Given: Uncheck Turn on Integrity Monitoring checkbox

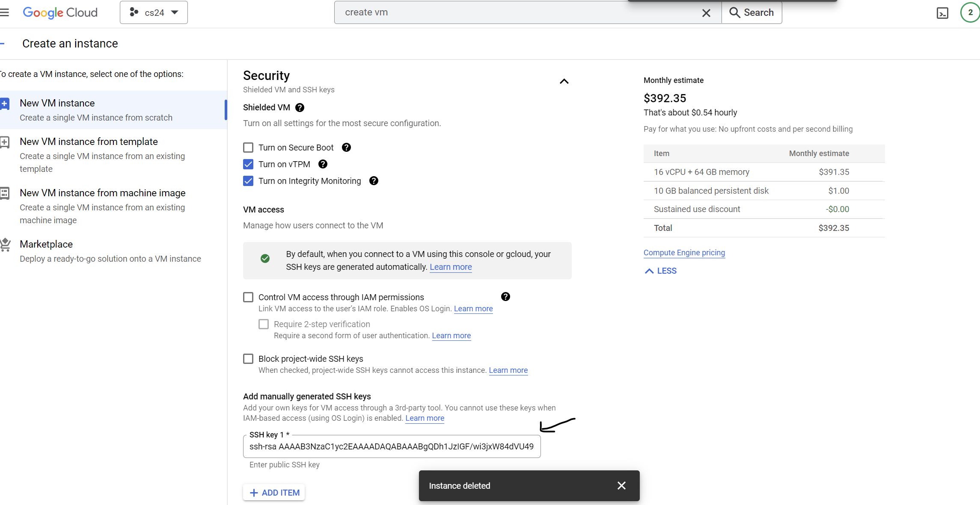Looking at the screenshot, I should coord(248,181).
